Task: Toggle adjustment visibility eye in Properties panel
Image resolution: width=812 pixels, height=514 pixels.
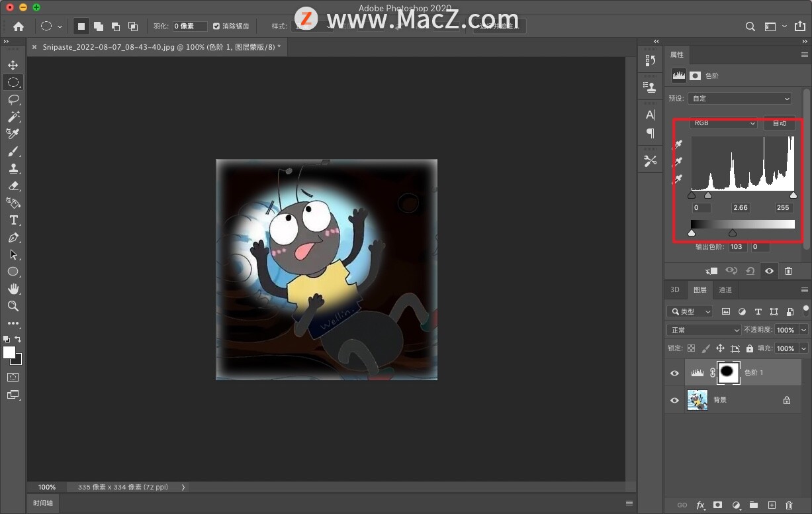Action: [769, 271]
